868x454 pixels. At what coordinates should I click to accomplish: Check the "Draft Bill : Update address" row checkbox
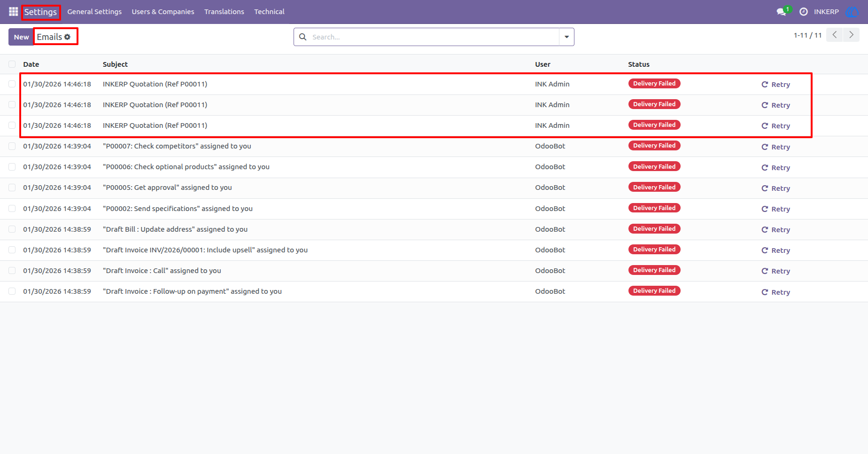pos(12,229)
